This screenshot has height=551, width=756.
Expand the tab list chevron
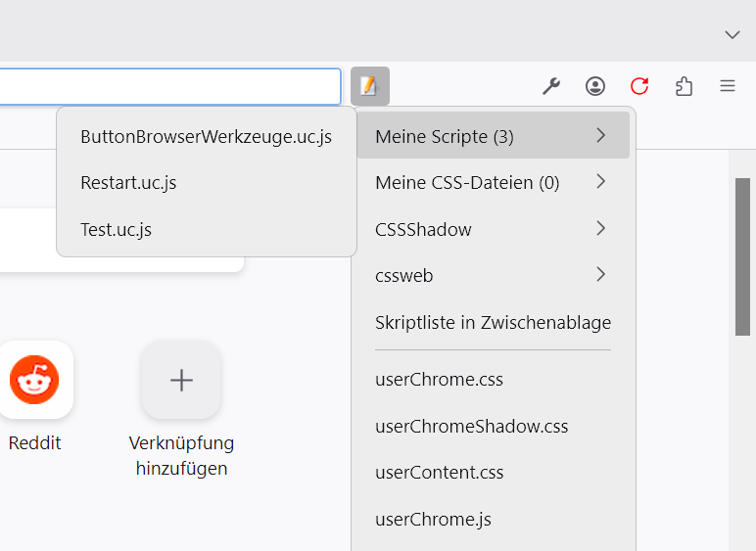click(x=732, y=34)
